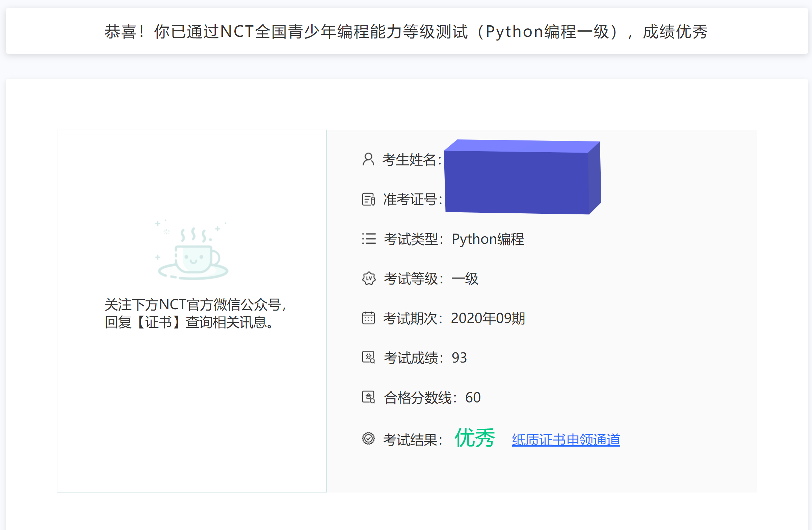
Task: Click the 考试期次 value 2020年09期
Action: point(488,318)
